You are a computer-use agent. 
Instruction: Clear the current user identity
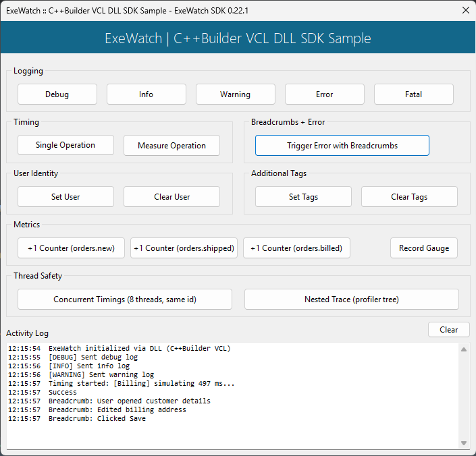(x=171, y=197)
